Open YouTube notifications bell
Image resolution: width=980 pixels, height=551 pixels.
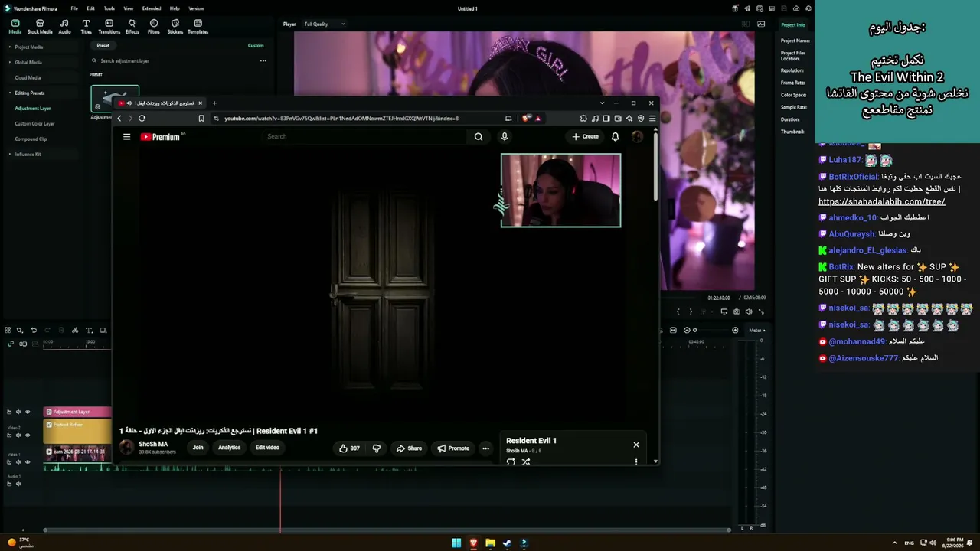(615, 136)
